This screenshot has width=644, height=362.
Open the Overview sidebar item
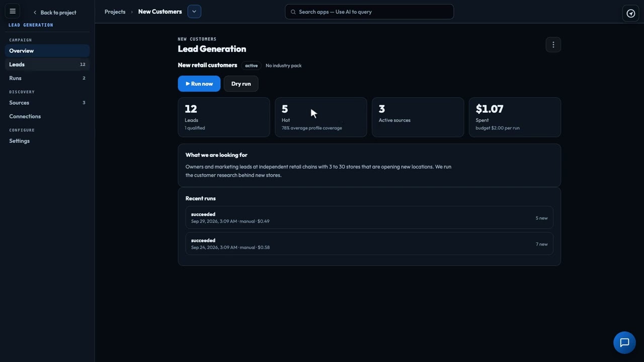point(47,51)
